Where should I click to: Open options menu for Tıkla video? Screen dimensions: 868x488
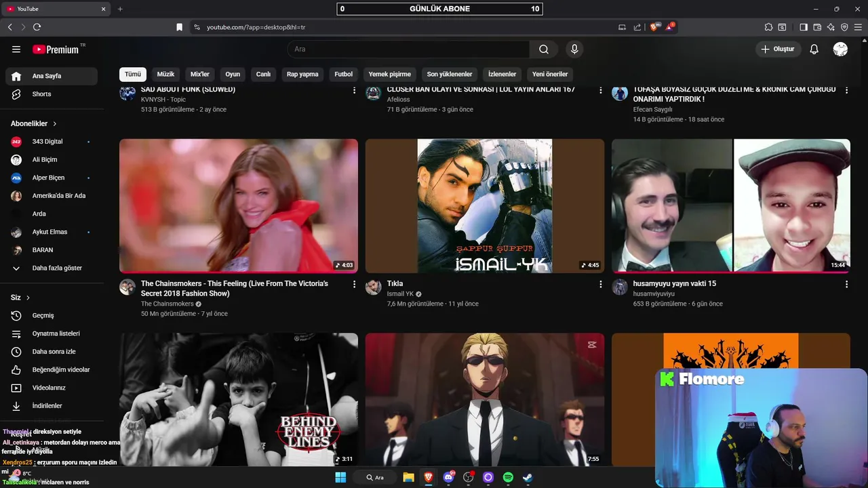600,285
